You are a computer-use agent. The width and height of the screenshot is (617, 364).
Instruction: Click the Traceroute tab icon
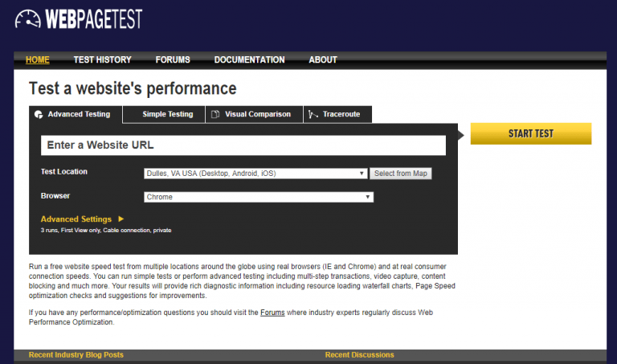pyautogui.click(x=313, y=115)
